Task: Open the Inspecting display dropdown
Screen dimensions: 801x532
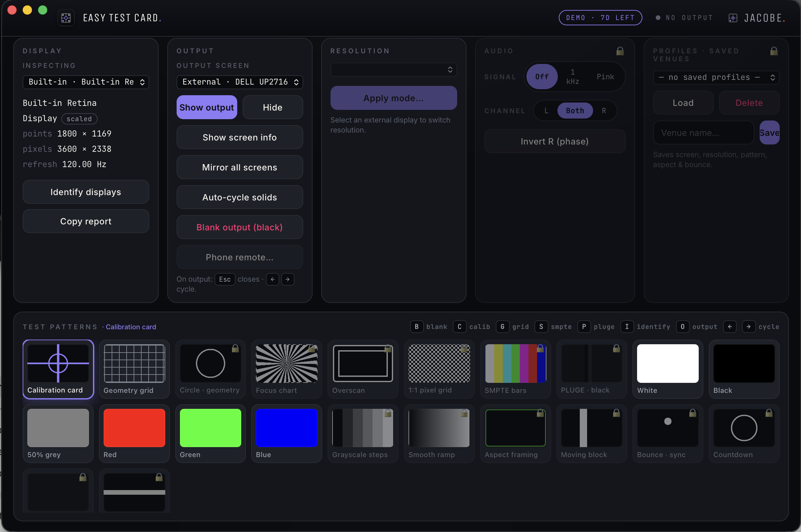Action: [x=86, y=82]
